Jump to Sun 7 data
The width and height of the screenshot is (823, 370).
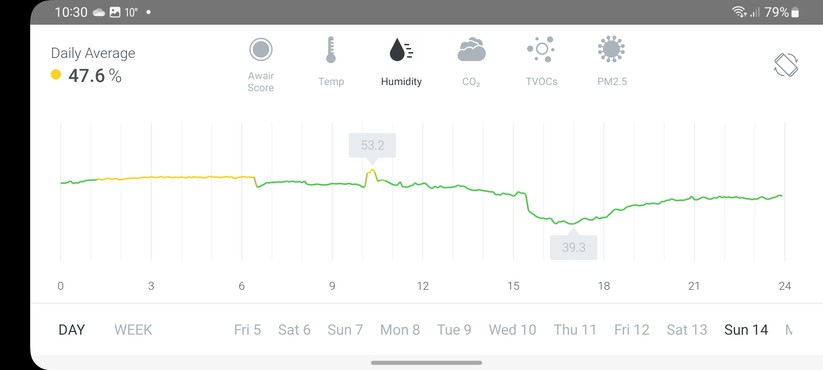pos(345,330)
